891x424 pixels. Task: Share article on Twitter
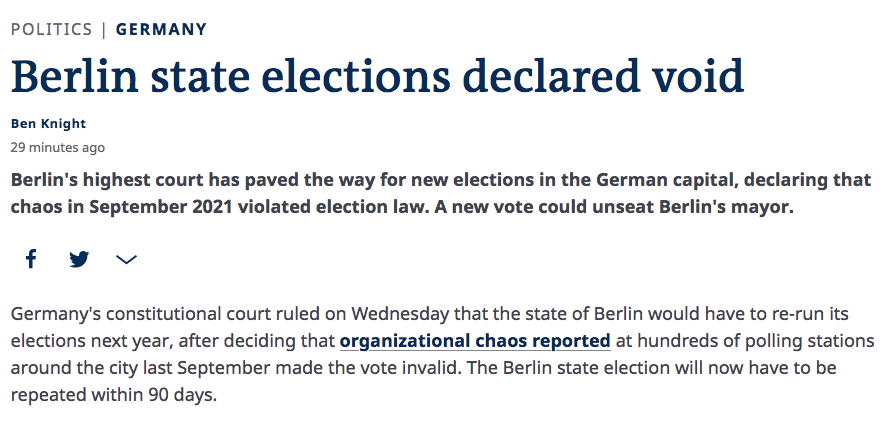79,259
